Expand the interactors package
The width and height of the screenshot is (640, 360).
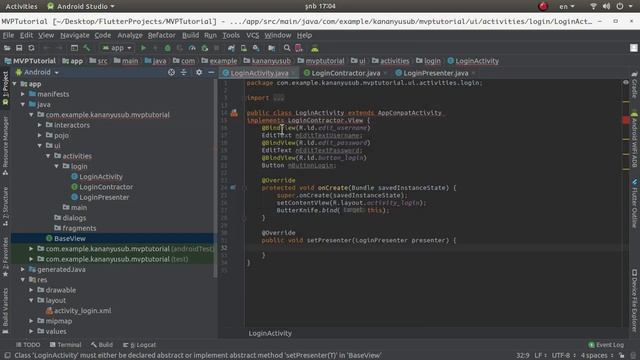click(40, 125)
